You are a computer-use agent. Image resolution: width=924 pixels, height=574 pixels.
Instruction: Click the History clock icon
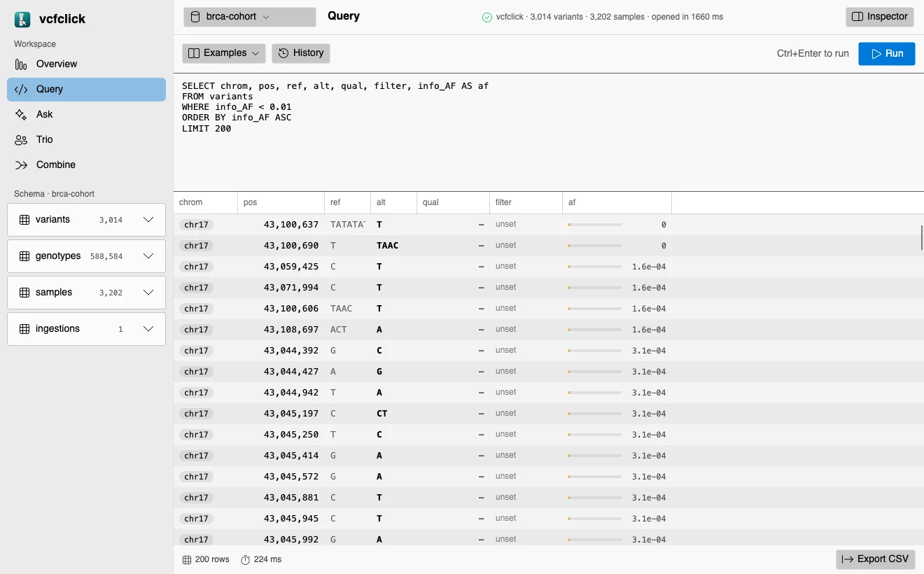284,53
